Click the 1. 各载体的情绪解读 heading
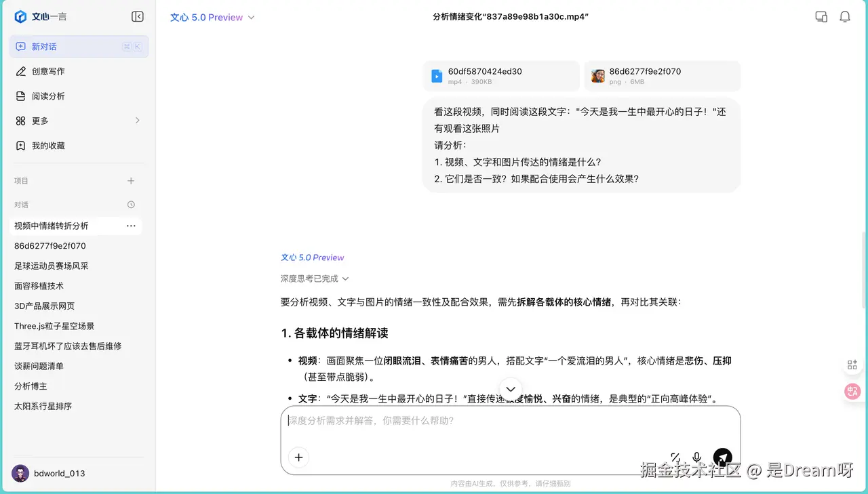 point(334,333)
